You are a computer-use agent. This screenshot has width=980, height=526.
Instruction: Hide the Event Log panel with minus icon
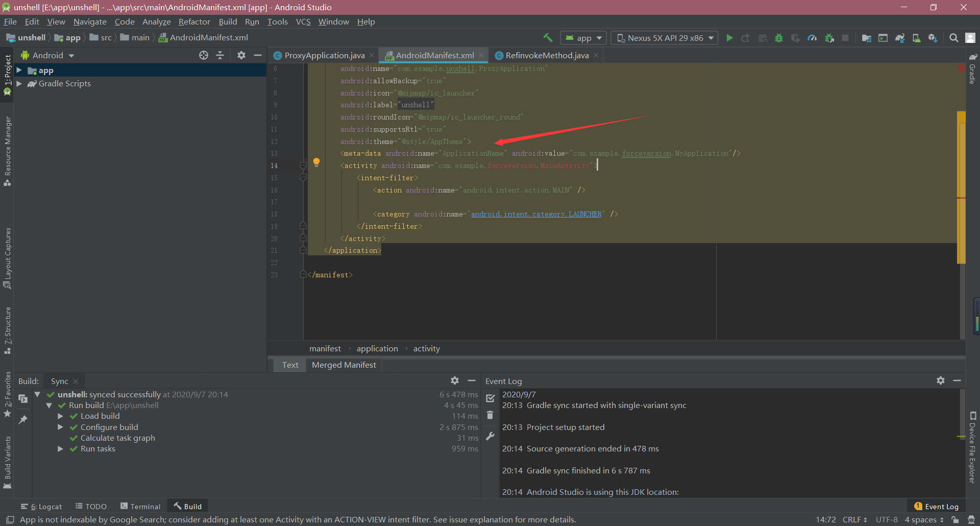pos(957,380)
